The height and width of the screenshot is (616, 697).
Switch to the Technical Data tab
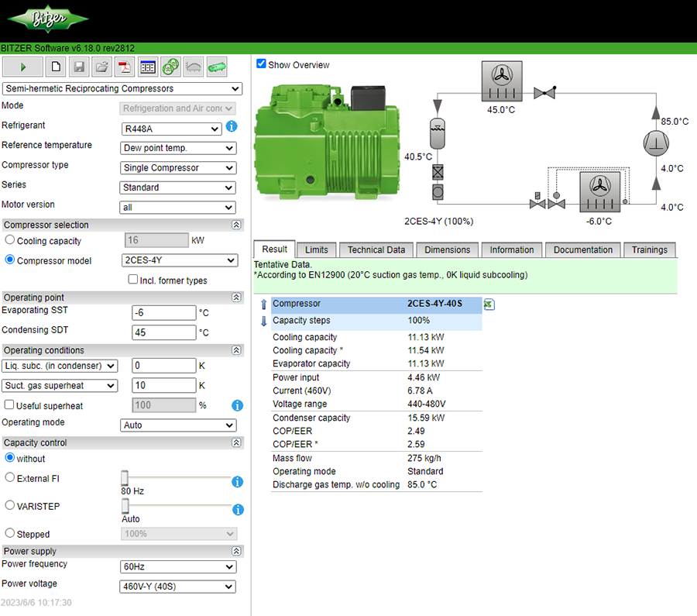(x=376, y=250)
